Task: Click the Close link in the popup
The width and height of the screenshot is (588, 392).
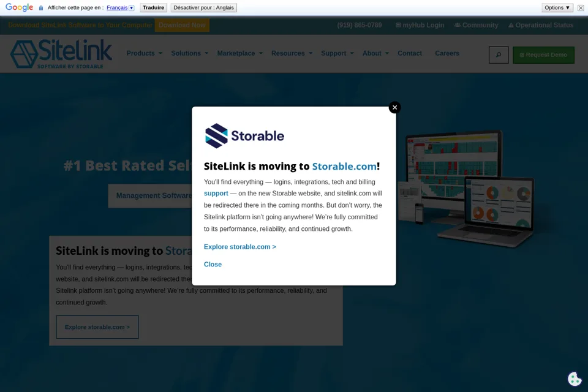Action: point(213,264)
